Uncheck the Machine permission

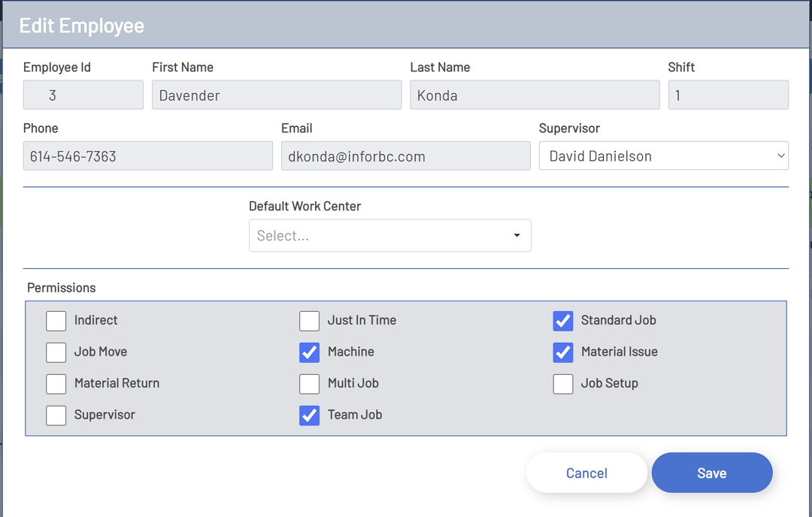tap(310, 352)
